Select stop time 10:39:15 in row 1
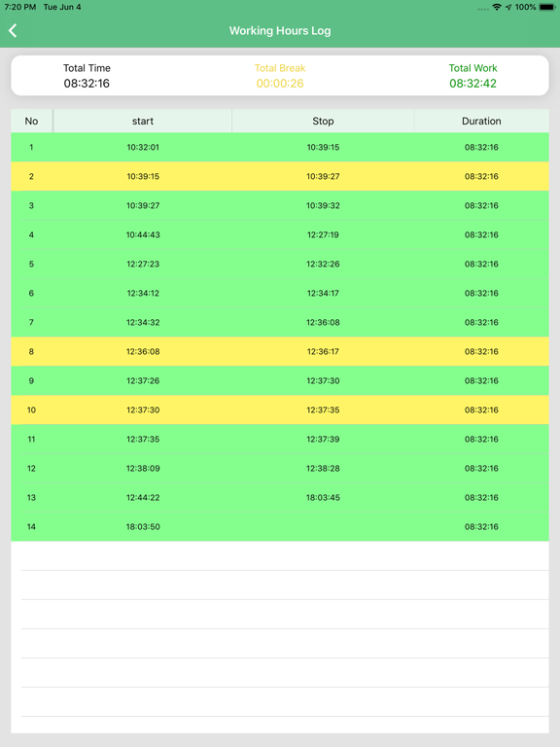This screenshot has height=747, width=560. click(323, 147)
